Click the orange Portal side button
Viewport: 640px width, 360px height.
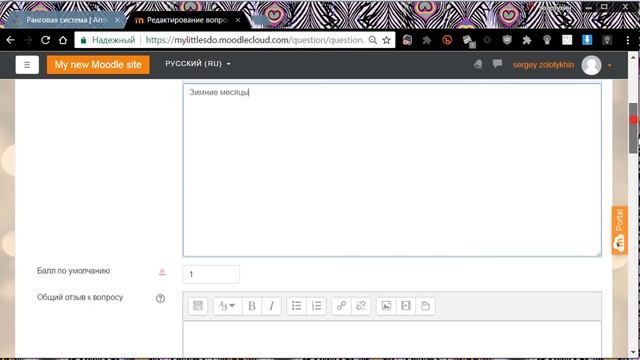tap(620, 230)
